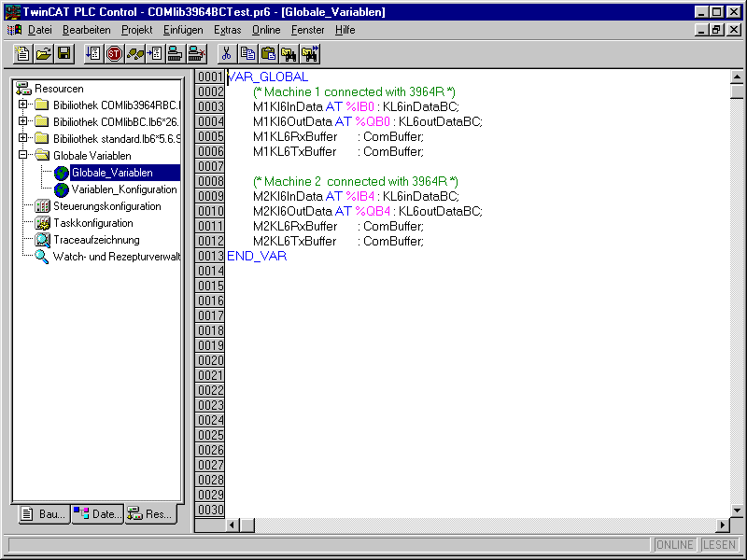
Task: Switch to the Bau... (Bausteine) tab
Action: click(44, 514)
